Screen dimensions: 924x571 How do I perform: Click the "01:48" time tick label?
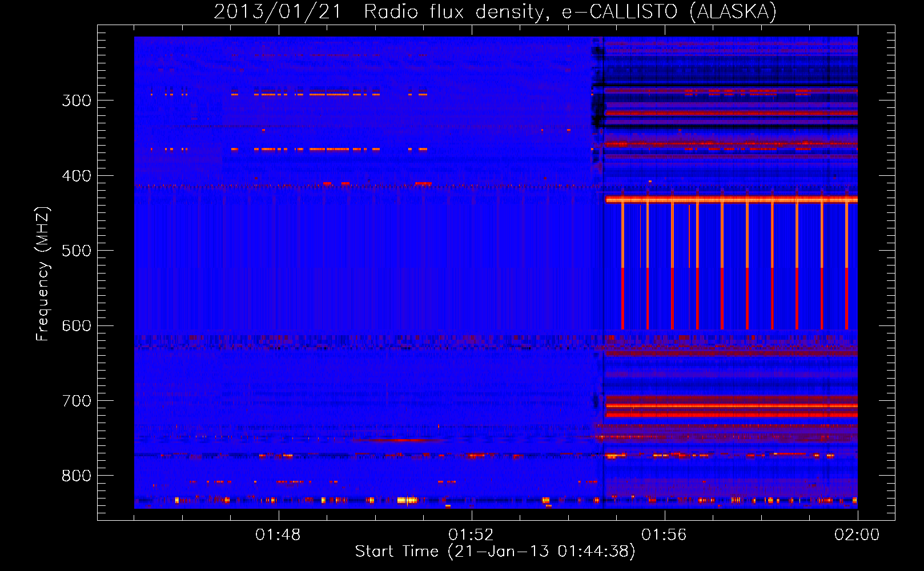(x=278, y=535)
